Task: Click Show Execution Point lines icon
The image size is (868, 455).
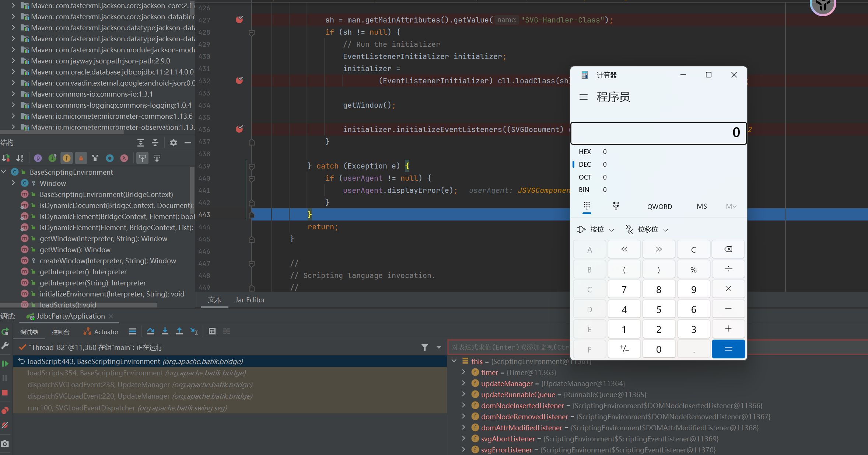Action: pos(133,331)
